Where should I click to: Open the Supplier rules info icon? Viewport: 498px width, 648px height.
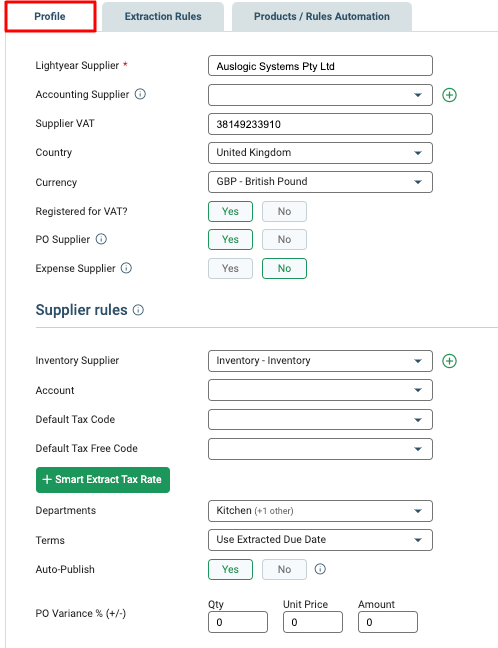[x=138, y=310]
